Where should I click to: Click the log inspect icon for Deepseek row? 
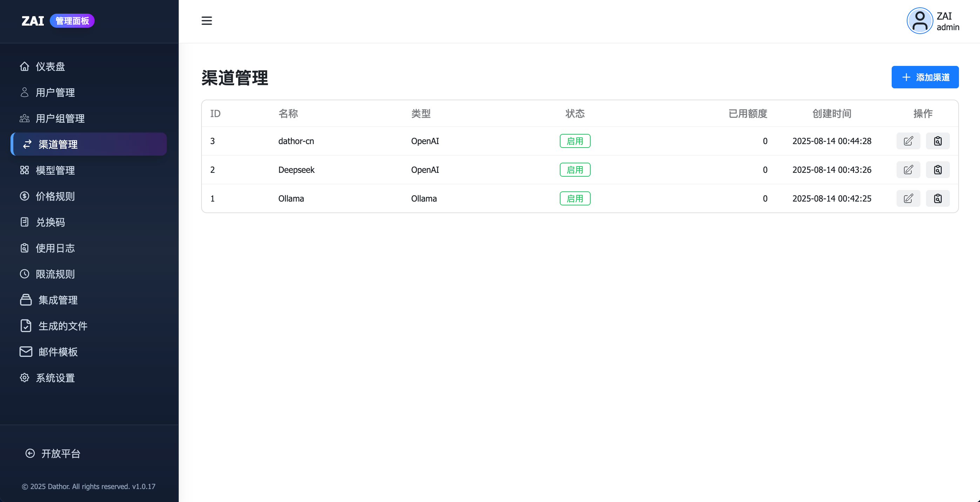click(937, 170)
